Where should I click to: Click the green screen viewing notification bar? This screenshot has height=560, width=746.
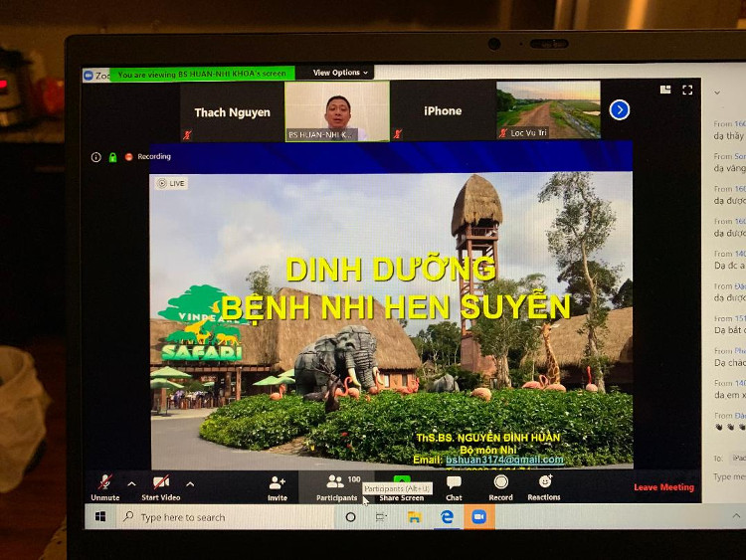tap(202, 75)
